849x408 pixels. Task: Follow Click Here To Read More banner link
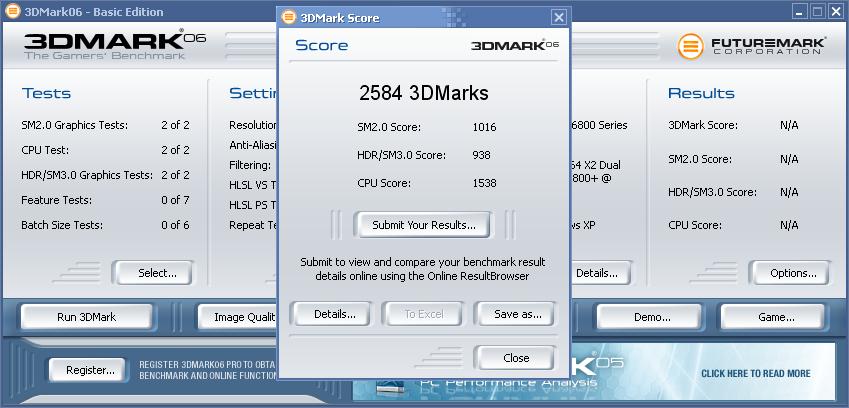[x=755, y=373]
